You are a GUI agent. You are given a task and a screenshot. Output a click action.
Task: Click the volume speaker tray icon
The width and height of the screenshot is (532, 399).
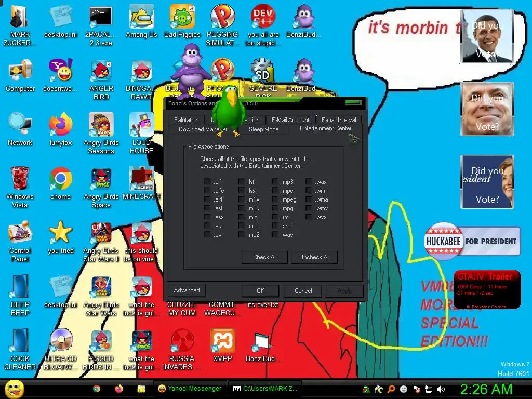(x=441, y=389)
